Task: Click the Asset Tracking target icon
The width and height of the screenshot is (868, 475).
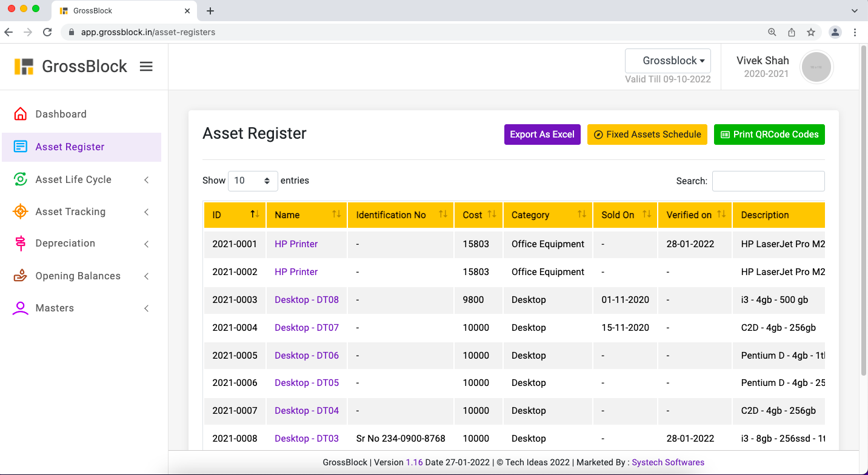Action: tap(20, 211)
